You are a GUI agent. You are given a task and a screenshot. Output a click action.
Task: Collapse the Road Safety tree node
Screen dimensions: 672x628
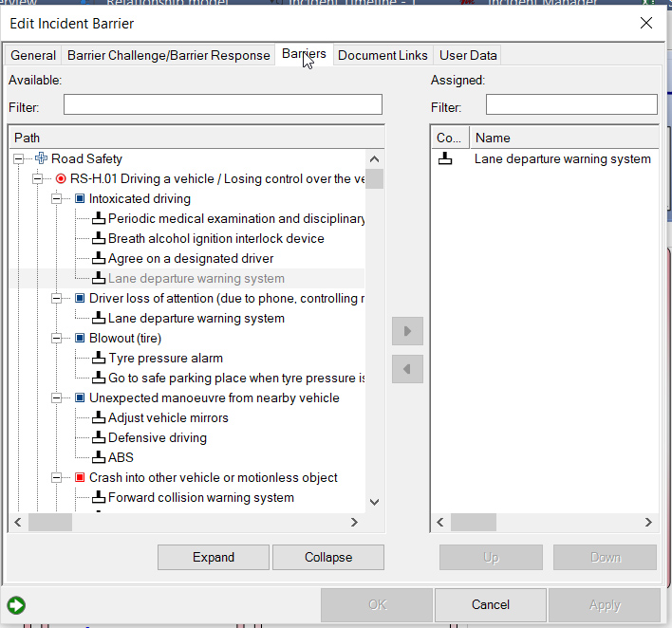click(19, 159)
